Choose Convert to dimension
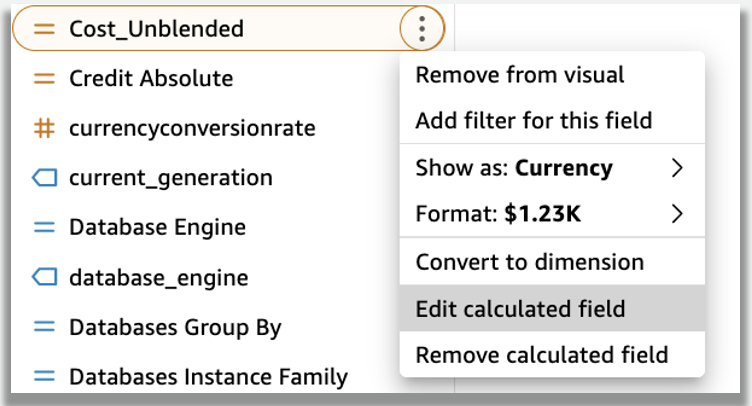752x406 pixels. pyautogui.click(x=552, y=262)
